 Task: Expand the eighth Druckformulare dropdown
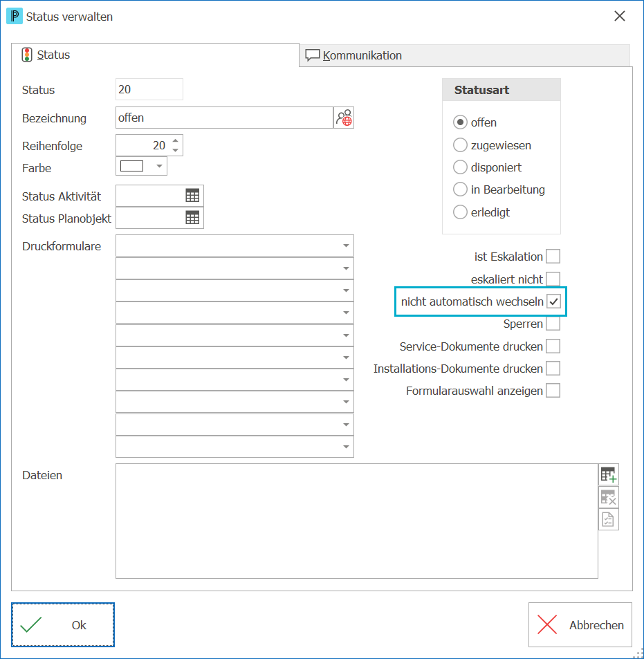point(346,402)
